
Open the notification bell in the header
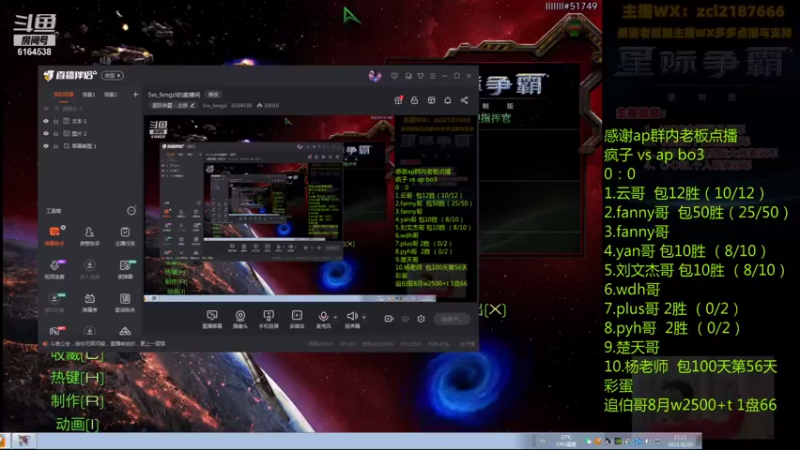coord(447,100)
